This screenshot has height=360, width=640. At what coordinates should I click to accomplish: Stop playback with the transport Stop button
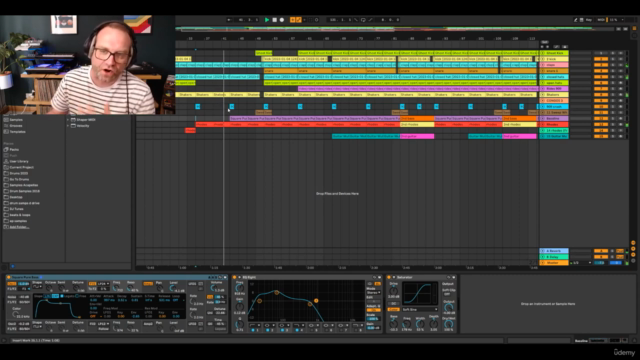(x=274, y=20)
